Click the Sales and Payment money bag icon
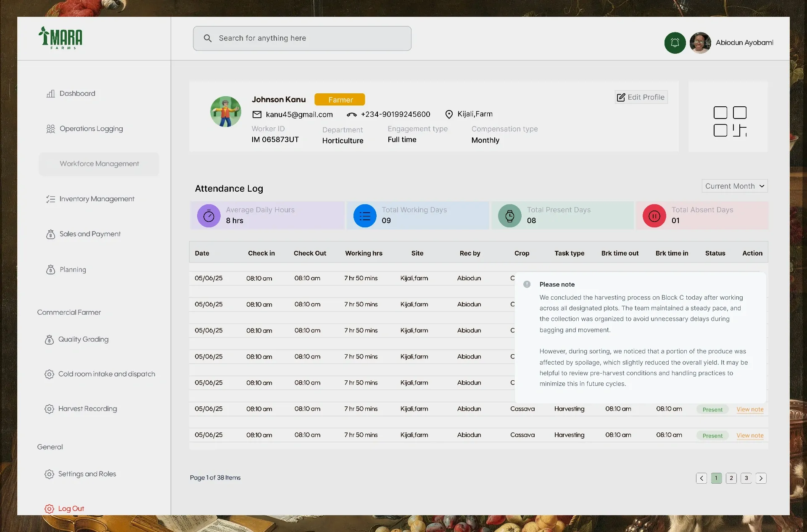 [50, 234]
